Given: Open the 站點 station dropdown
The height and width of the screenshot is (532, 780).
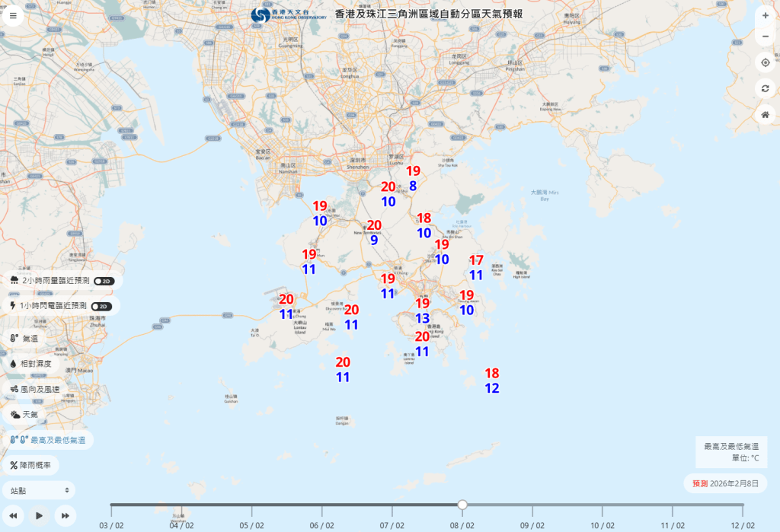Looking at the screenshot, I should pyautogui.click(x=29, y=490).
